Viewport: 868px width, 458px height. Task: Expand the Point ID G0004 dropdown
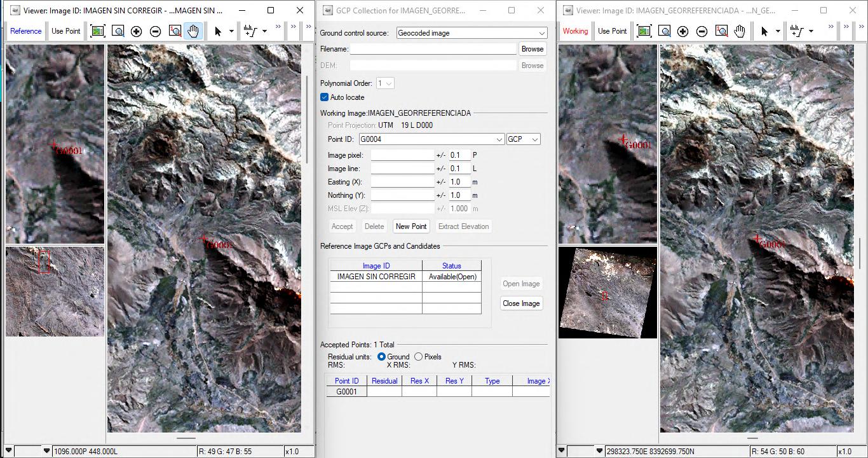(499, 139)
